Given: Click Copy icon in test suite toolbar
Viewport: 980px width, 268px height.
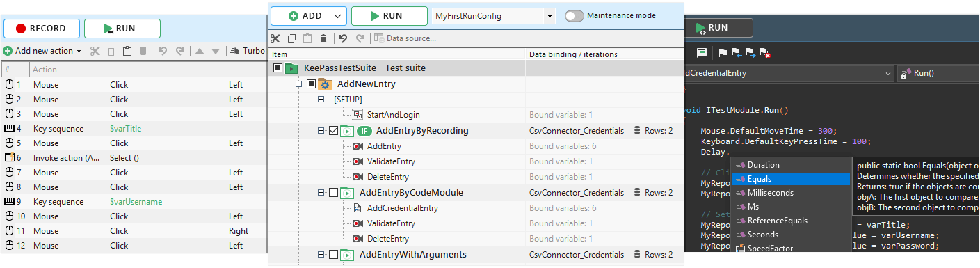Looking at the screenshot, I should click(x=292, y=38).
